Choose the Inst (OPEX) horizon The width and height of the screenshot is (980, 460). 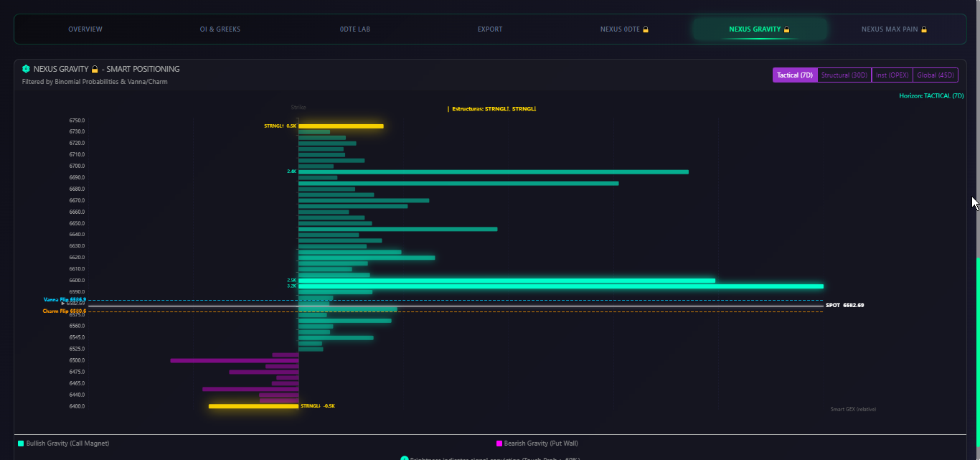(x=892, y=75)
